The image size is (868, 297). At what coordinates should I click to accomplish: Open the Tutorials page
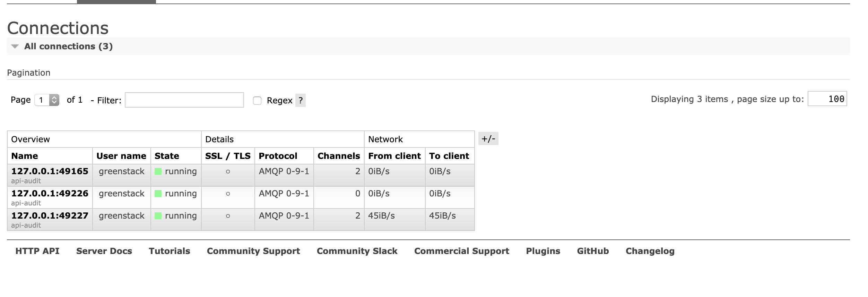[169, 251]
